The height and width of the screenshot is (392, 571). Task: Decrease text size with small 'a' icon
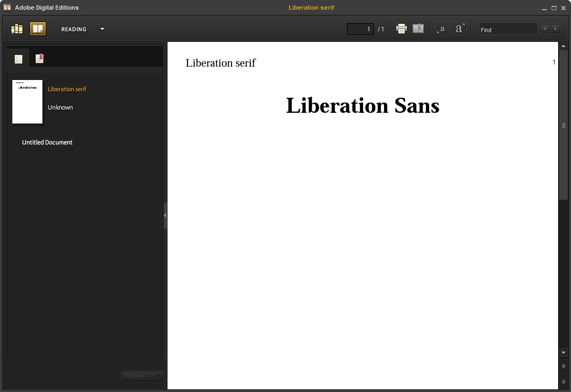pyautogui.click(x=442, y=29)
